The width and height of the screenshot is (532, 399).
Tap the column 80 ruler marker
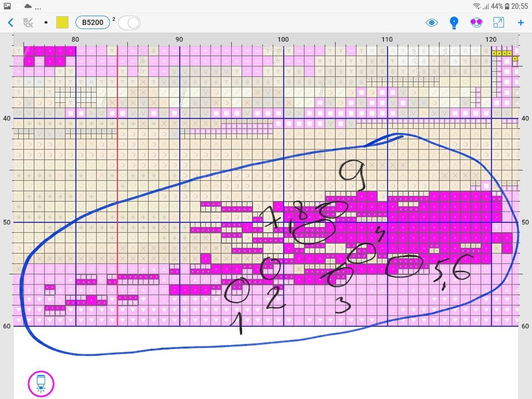[x=75, y=39]
